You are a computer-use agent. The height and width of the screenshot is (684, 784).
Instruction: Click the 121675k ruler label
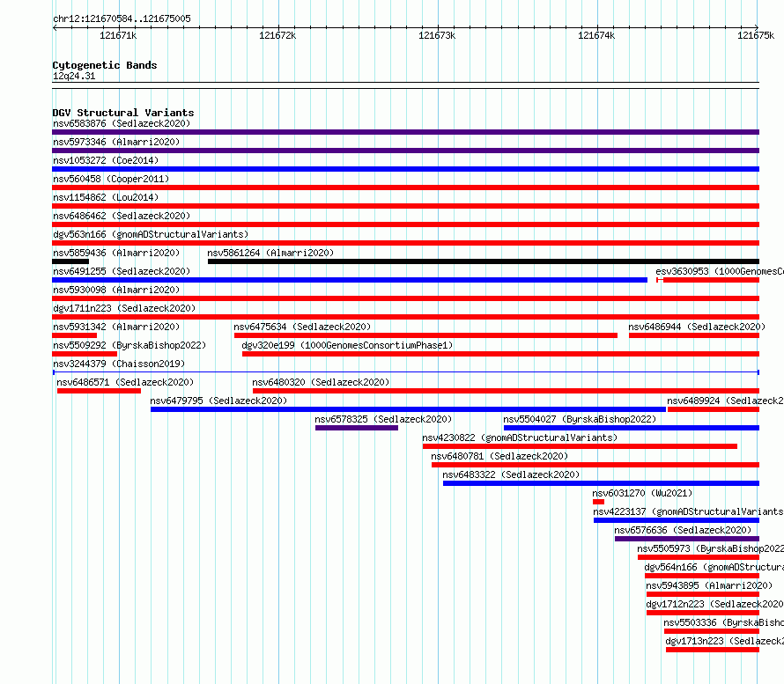(756, 35)
